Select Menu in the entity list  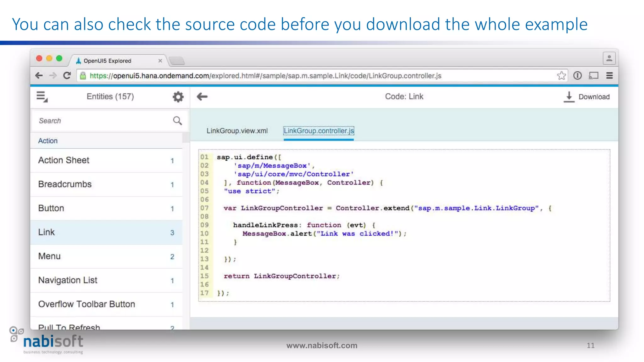106,256
